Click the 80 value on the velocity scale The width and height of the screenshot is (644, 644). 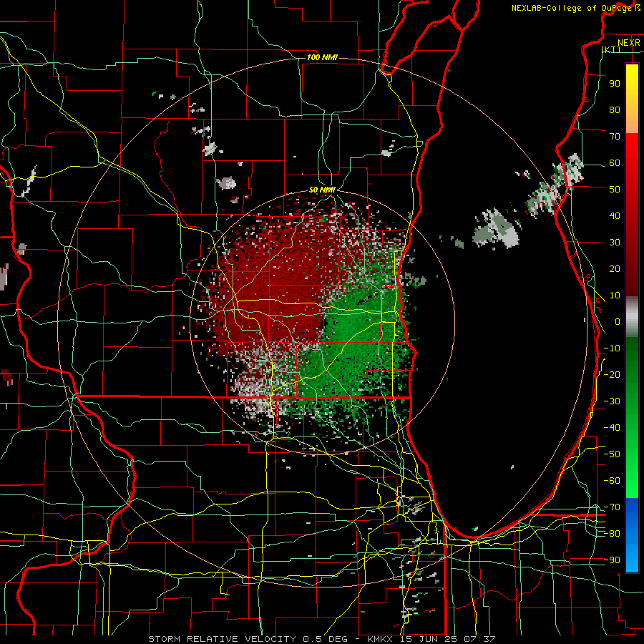pos(615,109)
